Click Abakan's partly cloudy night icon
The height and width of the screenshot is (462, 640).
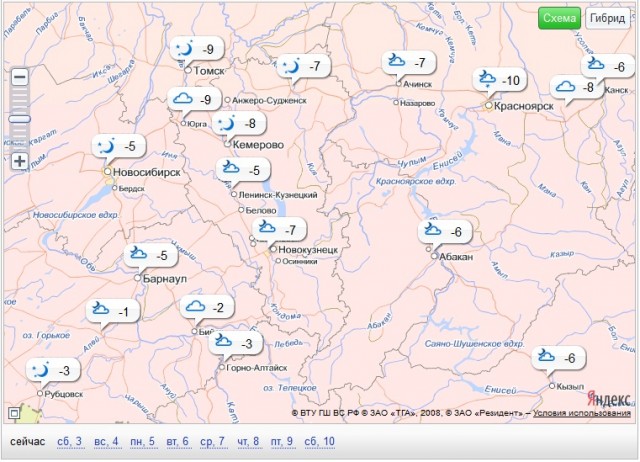pos(433,229)
